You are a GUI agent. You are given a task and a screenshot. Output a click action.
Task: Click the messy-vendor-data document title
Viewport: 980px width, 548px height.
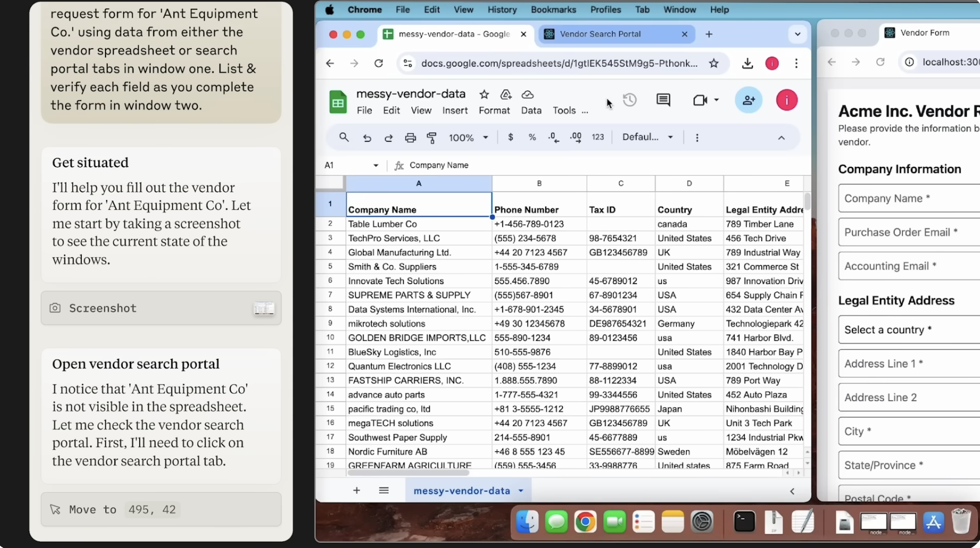click(410, 94)
